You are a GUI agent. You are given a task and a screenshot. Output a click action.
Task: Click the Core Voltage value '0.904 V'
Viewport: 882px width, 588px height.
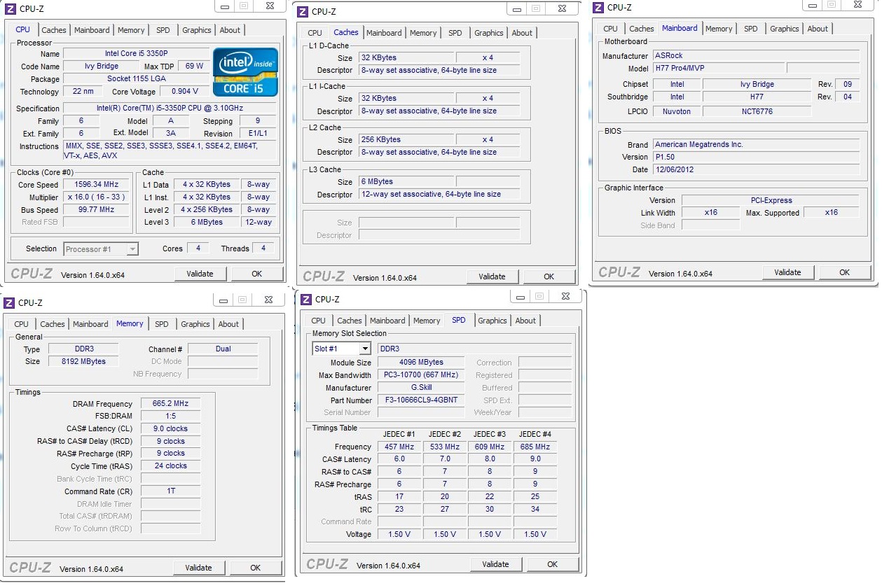pyautogui.click(x=185, y=91)
